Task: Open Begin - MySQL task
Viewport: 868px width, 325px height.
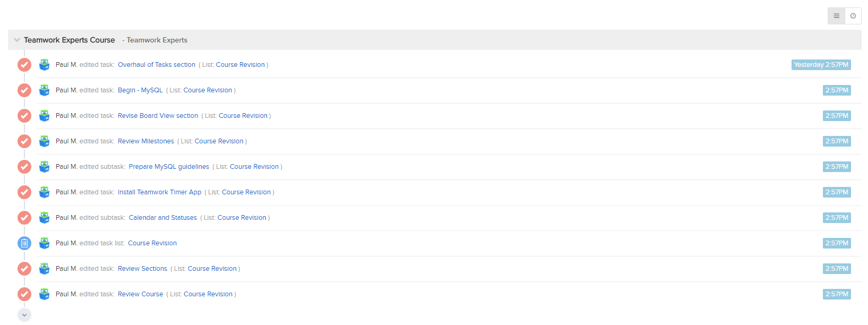Action: pyautogui.click(x=140, y=90)
